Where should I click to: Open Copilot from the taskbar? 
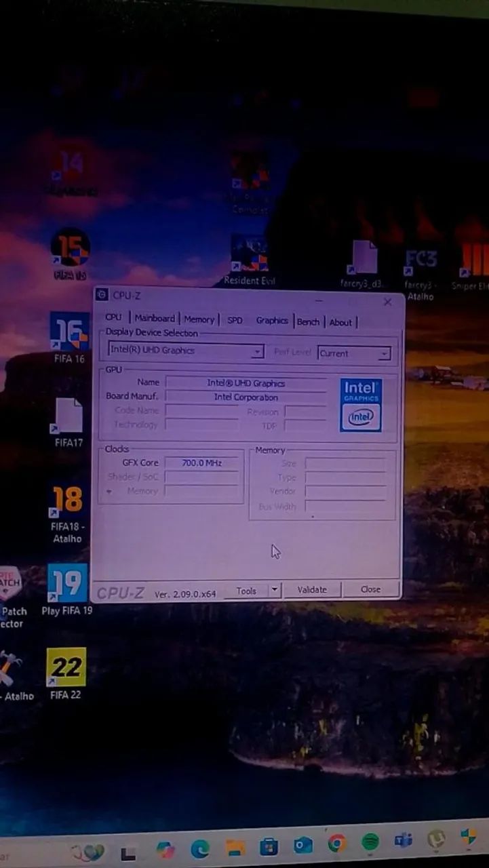pos(165,849)
